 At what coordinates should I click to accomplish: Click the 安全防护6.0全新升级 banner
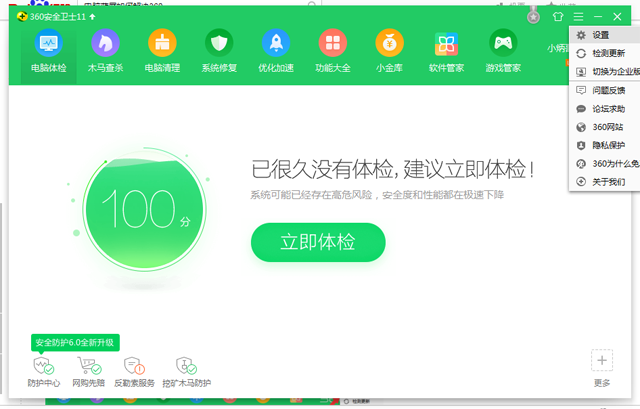coord(75,342)
